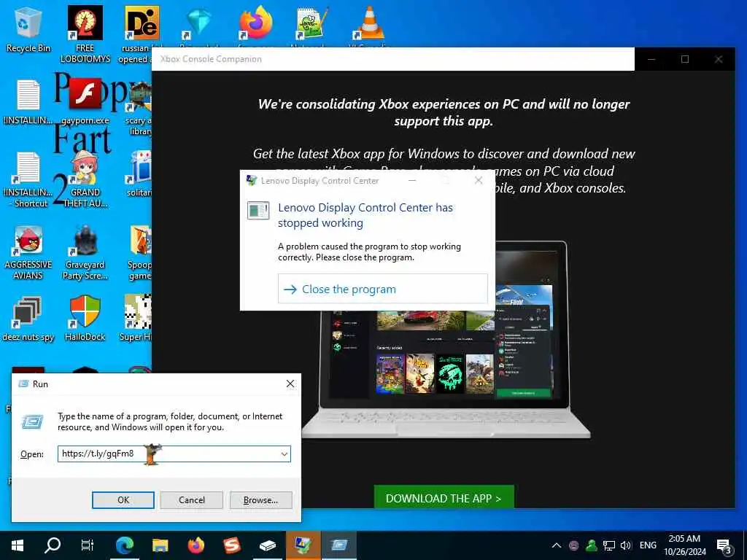Open AGGRESSIVE AVIANS desktop shortcut

(28, 252)
